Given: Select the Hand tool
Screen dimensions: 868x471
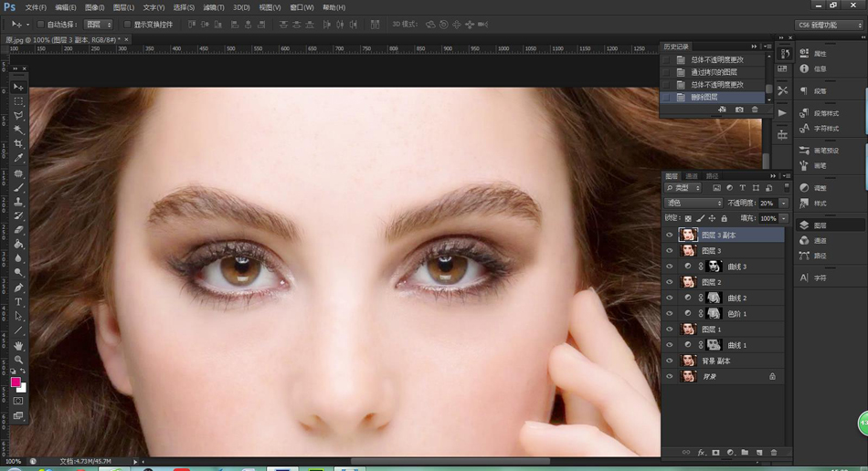Looking at the screenshot, I should (18, 346).
